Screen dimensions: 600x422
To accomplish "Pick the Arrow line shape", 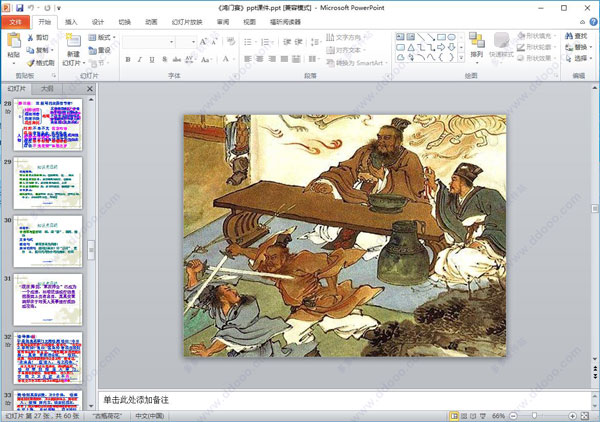I will pyautogui.click(x=431, y=37).
